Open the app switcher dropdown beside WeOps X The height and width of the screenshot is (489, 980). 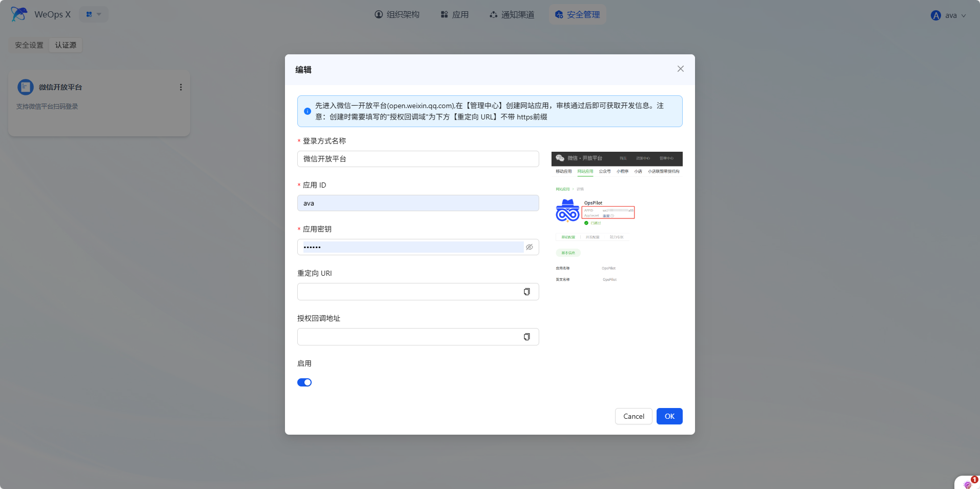tap(93, 14)
